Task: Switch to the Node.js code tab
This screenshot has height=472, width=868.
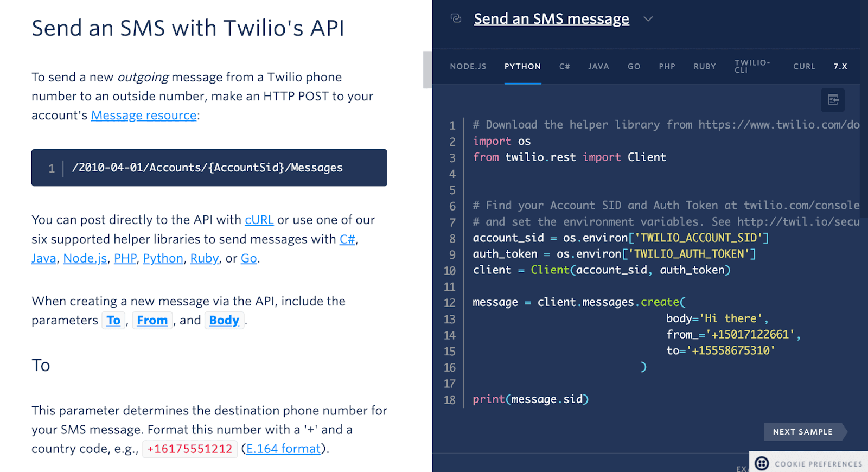Action: [x=468, y=67]
